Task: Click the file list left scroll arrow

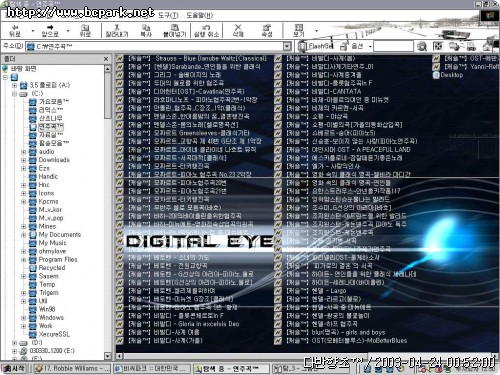Action: coord(120,357)
